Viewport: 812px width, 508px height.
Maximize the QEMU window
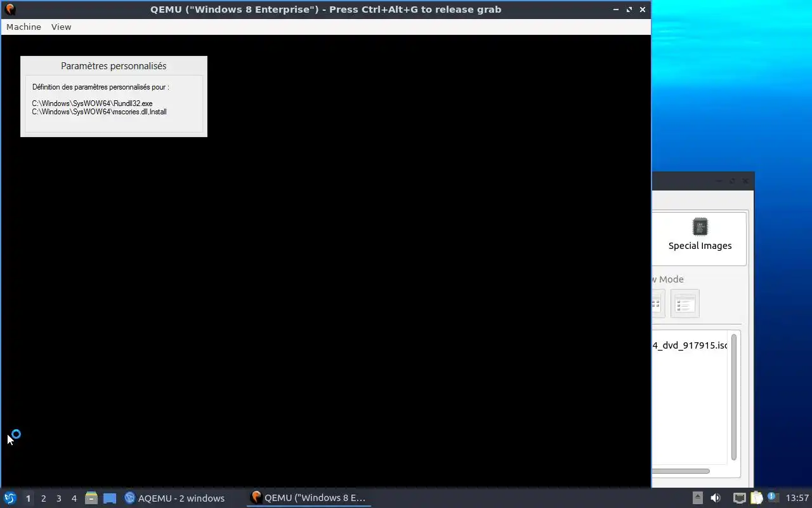(629, 10)
